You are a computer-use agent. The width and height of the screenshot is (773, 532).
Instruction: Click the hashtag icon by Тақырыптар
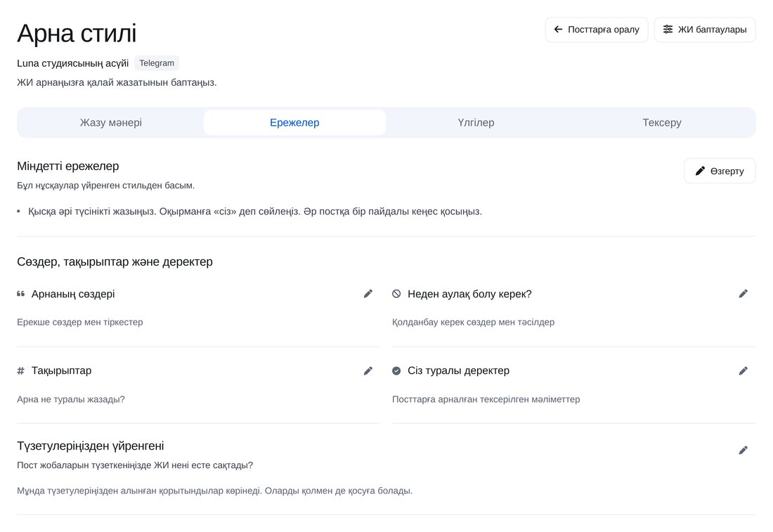point(20,371)
